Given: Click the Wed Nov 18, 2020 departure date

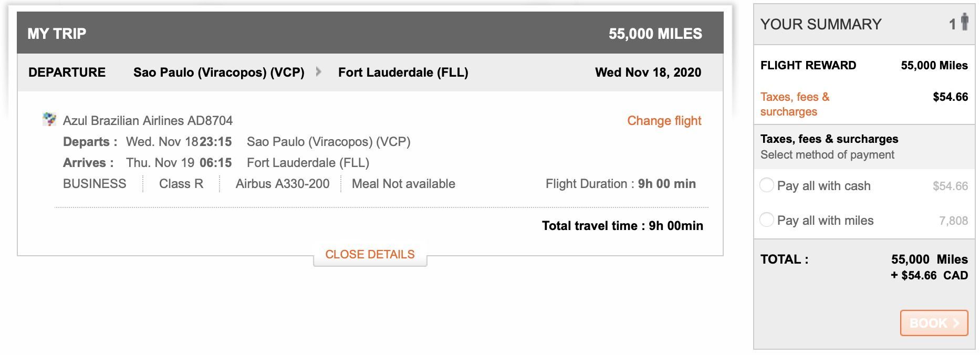Looking at the screenshot, I should coord(648,72).
